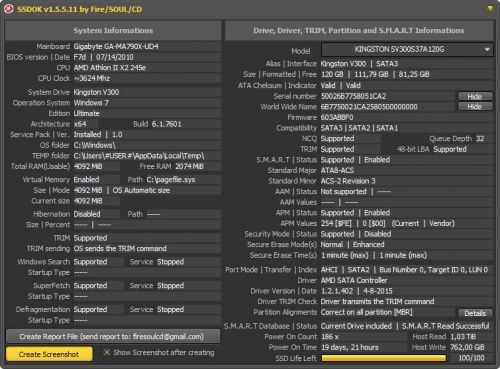Select OS Automatic size mode value

click(141, 190)
